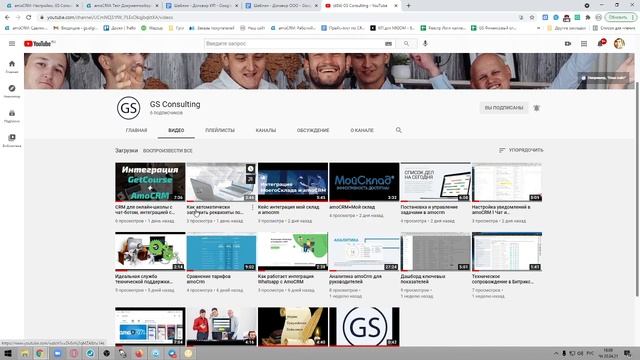The width and height of the screenshot is (640, 360).
Task: Add second video to queue
Action: tap(250, 179)
